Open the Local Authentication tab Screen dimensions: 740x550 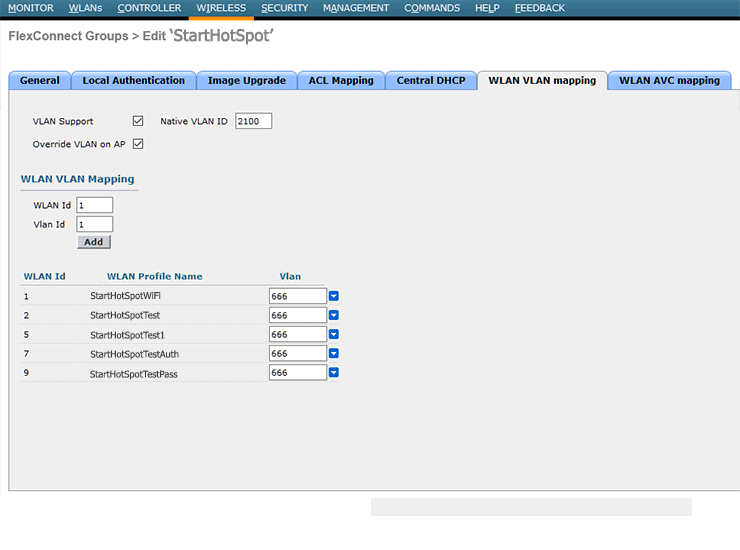[134, 81]
